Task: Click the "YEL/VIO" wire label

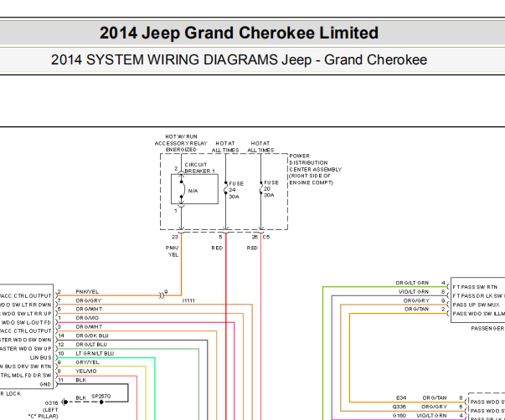Action: [86, 371]
